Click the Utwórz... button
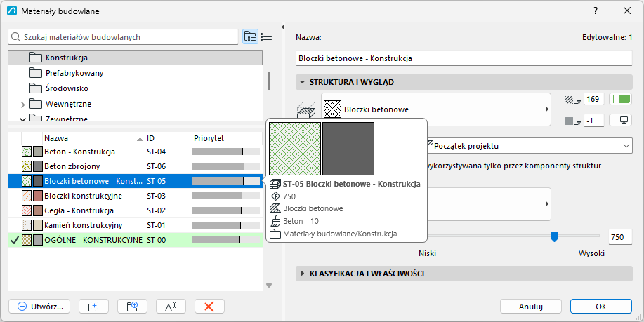Screen dimensions: 644x322 tap(39, 306)
